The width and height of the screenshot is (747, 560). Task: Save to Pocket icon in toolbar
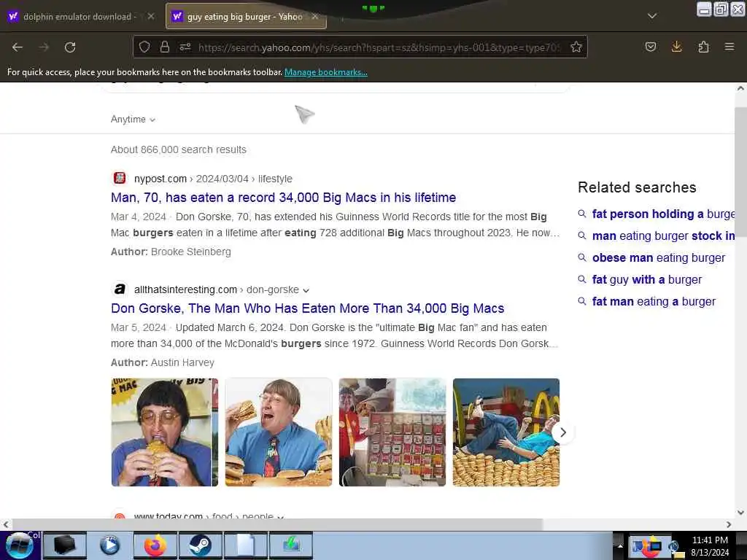click(x=650, y=47)
